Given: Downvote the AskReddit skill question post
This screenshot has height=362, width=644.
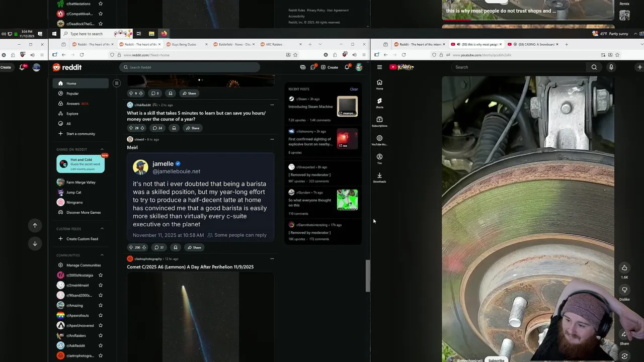Looking at the screenshot, I should point(142,128).
